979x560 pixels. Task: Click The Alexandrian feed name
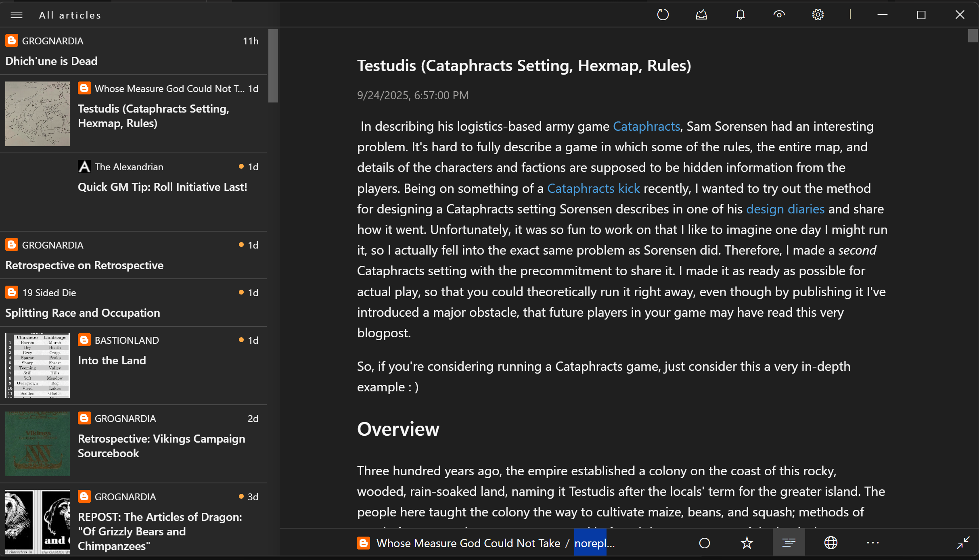[129, 167]
